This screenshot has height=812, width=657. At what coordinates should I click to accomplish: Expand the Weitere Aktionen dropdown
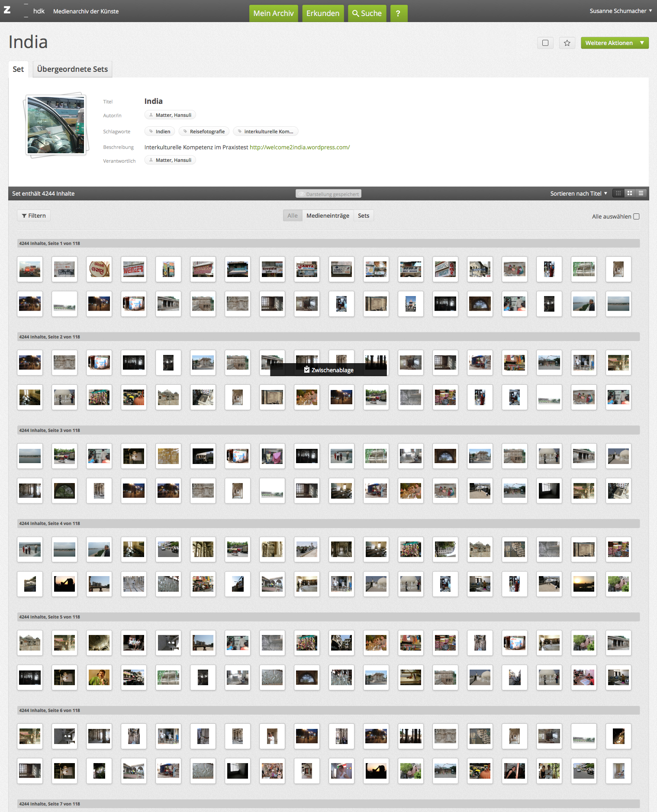tap(614, 43)
